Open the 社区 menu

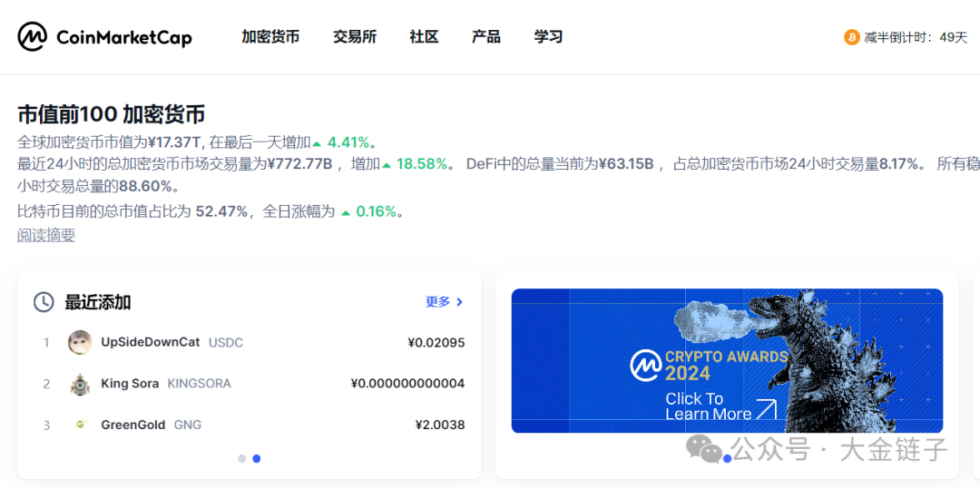(x=424, y=36)
